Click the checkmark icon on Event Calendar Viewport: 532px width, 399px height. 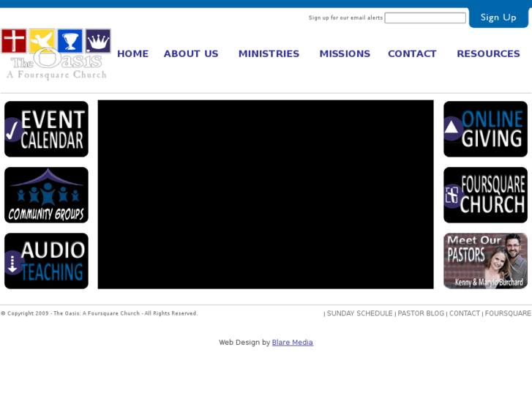(12, 130)
